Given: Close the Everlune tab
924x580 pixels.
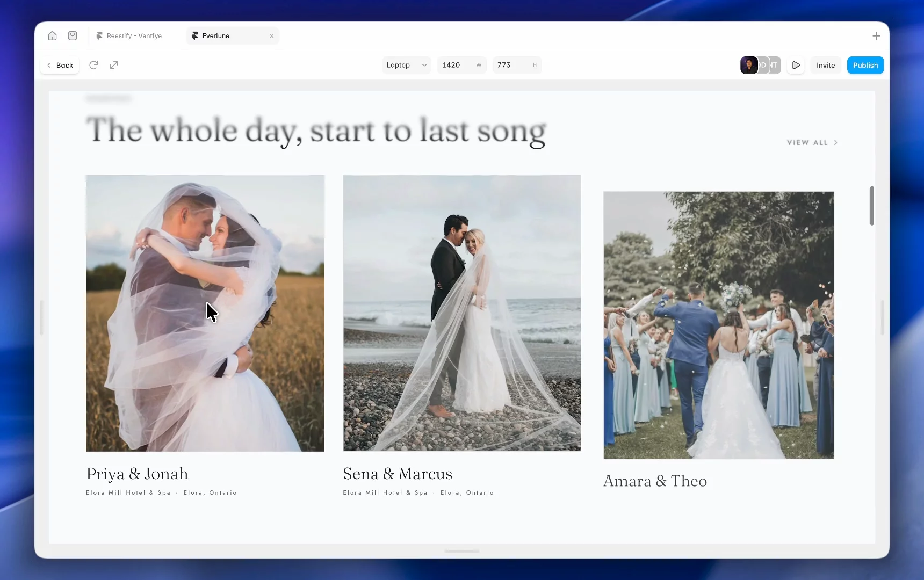Looking at the screenshot, I should click(272, 36).
